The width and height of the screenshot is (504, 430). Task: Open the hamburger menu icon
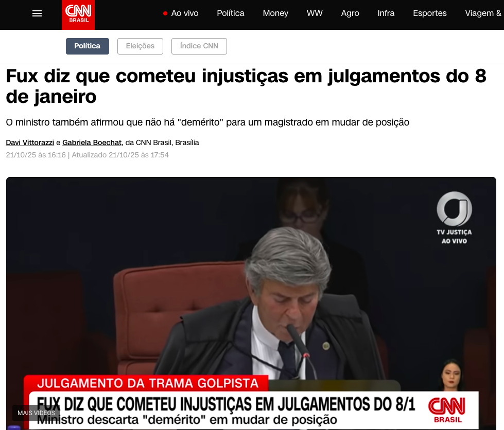coord(37,13)
